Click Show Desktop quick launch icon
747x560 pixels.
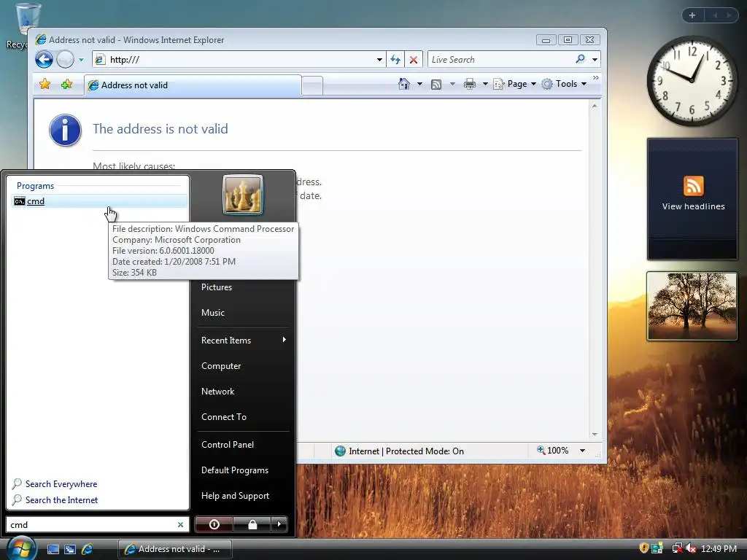coord(53,549)
